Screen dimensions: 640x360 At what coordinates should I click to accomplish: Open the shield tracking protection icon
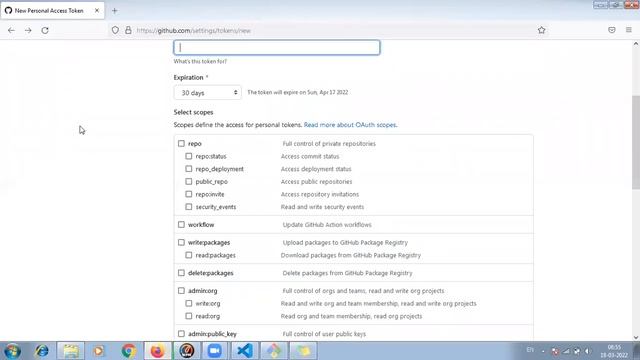[116, 30]
